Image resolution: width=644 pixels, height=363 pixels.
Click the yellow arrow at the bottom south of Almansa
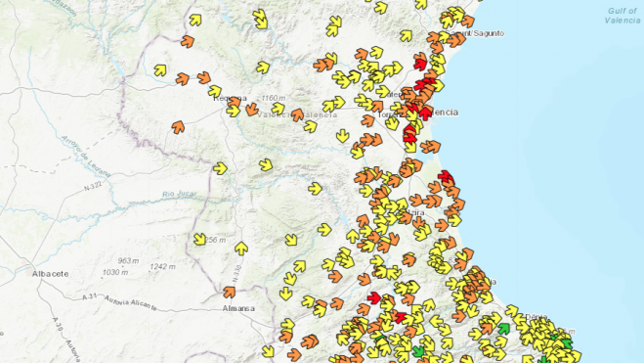click(x=268, y=351)
